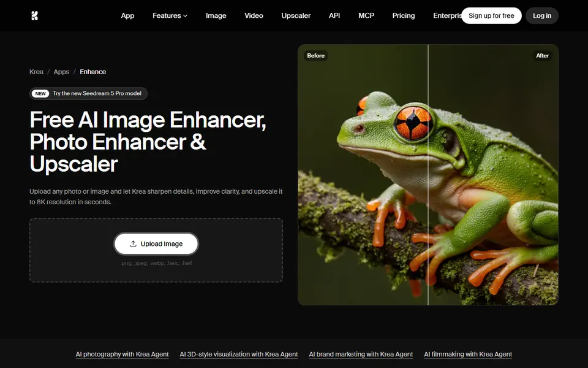Click the Before label on the frog image
588x368 pixels.
pyautogui.click(x=316, y=56)
